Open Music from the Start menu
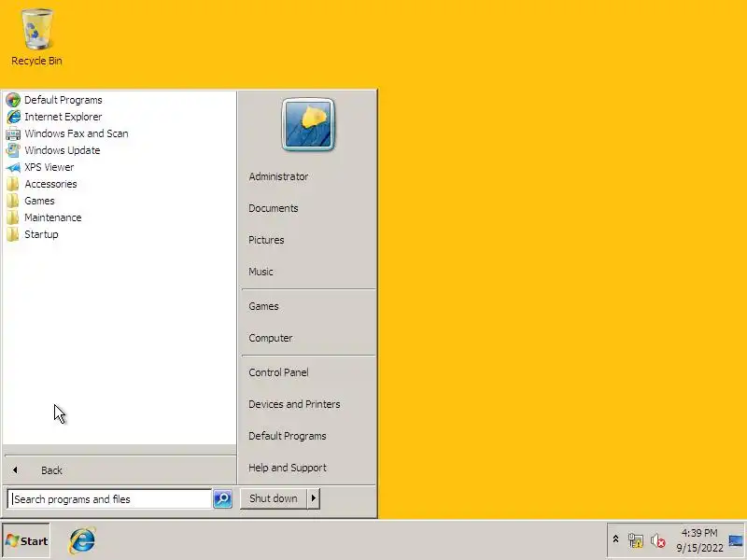The width and height of the screenshot is (747, 560). coord(261,272)
